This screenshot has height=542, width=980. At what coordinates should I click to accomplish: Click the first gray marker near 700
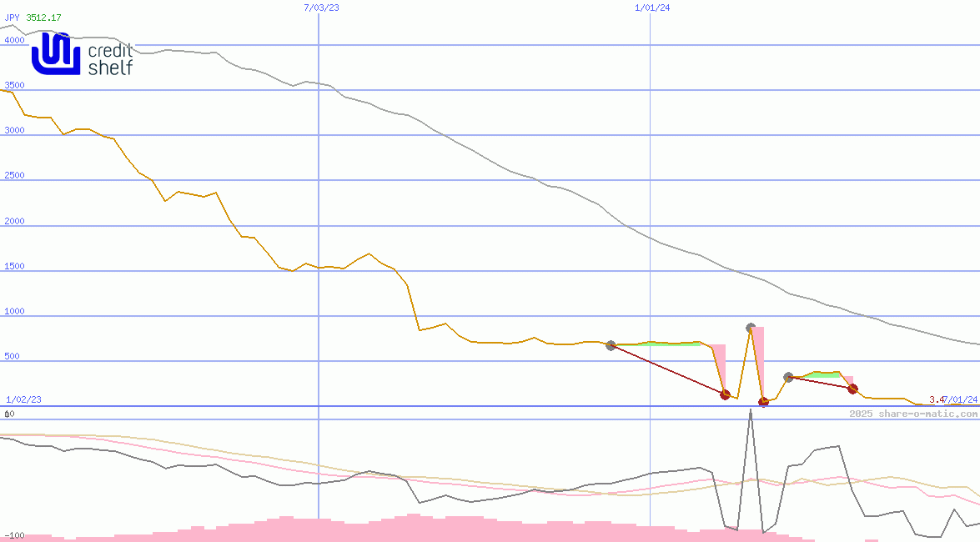point(611,345)
